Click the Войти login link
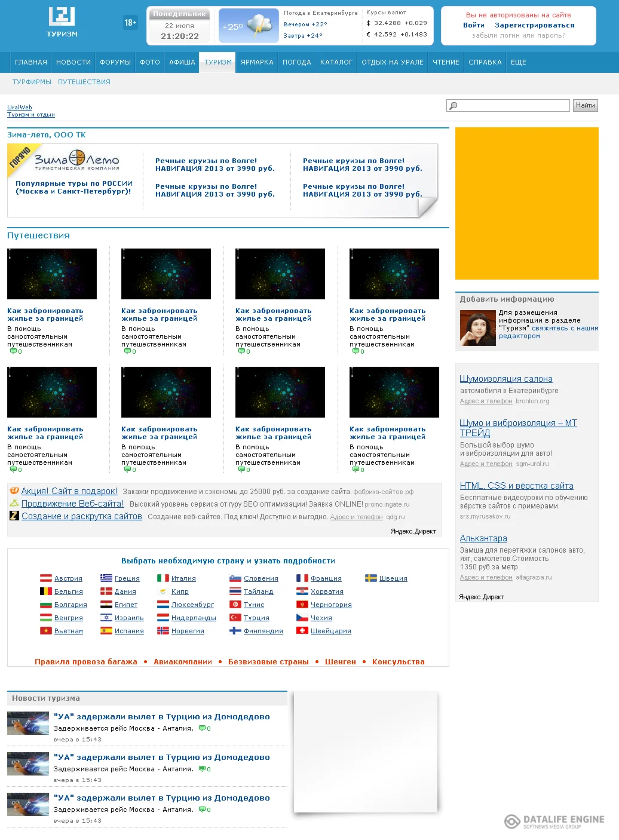 (x=474, y=25)
